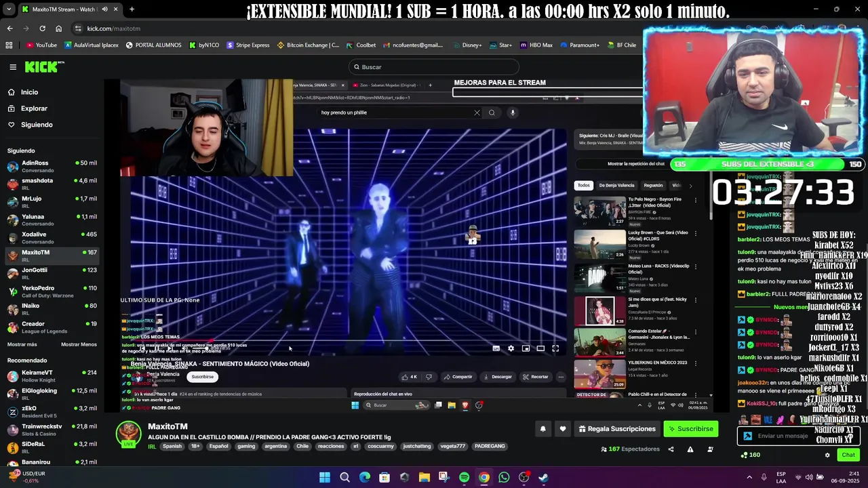Go back in browser history

click(x=9, y=28)
